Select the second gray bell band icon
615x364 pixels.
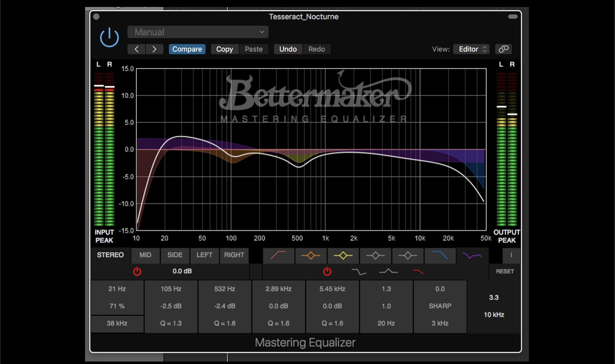[x=408, y=255]
